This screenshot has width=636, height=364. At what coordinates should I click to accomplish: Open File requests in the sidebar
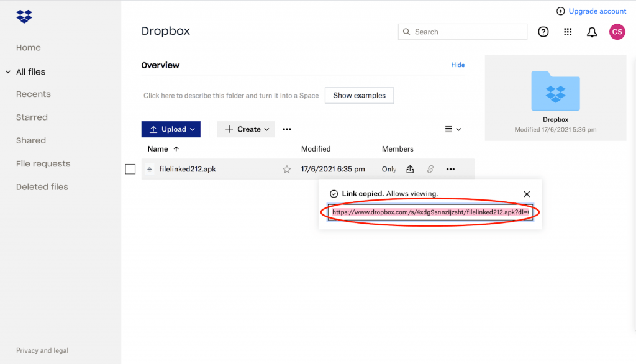43,163
